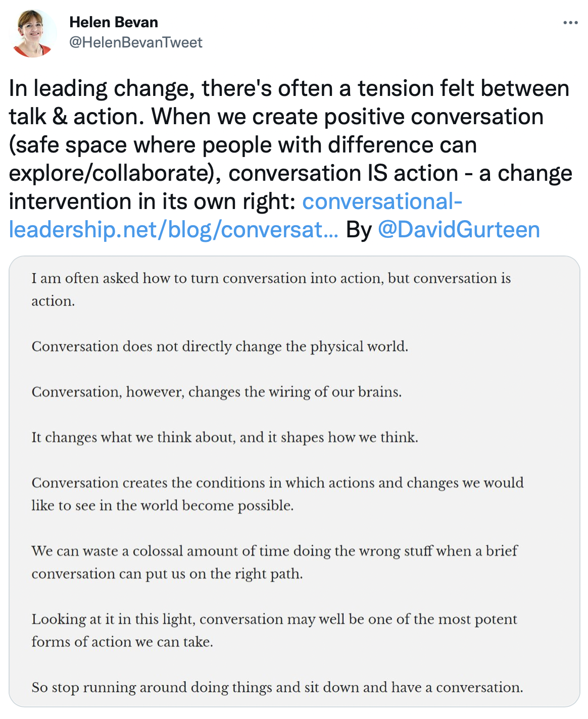
Task: Click the word "By" before the mention
Action: coord(359,230)
